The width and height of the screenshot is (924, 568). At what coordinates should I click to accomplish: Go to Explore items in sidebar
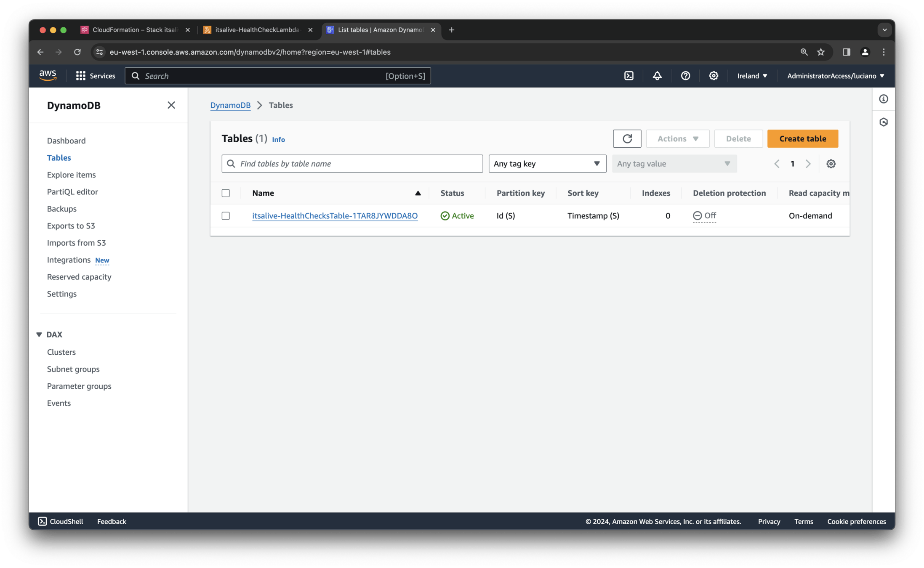71,175
